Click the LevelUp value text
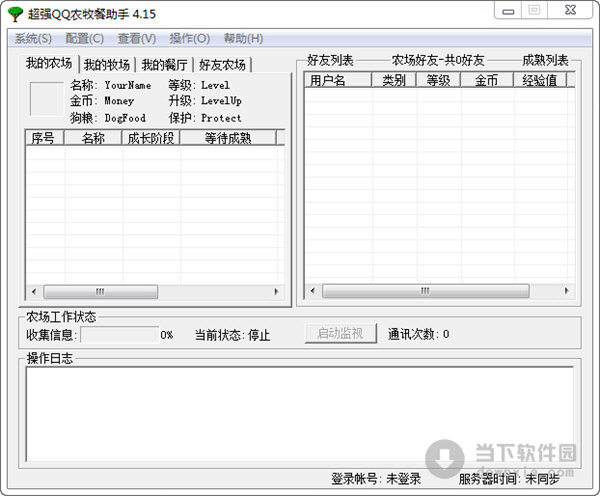 pyautogui.click(x=222, y=101)
